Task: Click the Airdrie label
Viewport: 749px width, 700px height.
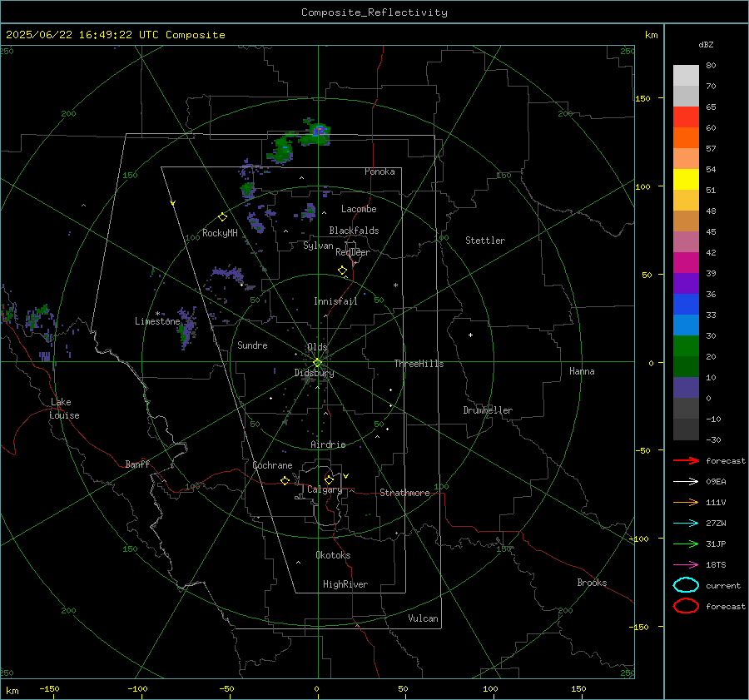Action: click(328, 444)
